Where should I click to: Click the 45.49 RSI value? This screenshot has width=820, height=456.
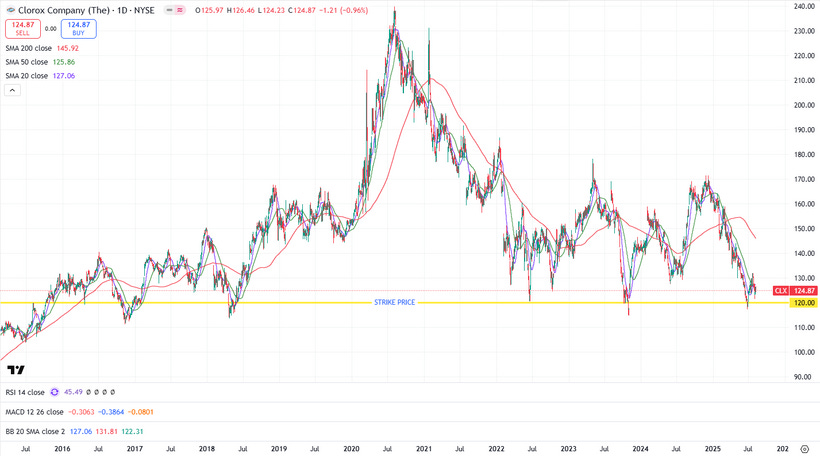(x=73, y=392)
